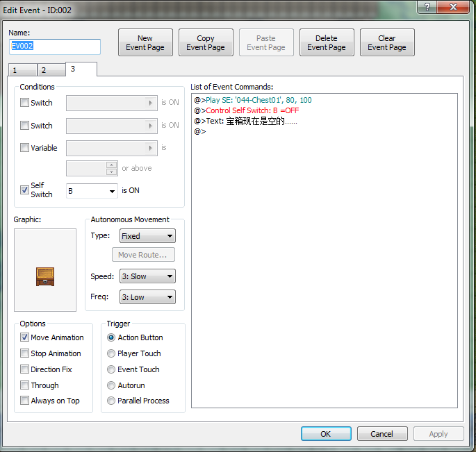Uncheck Move Animation option

(24, 337)
